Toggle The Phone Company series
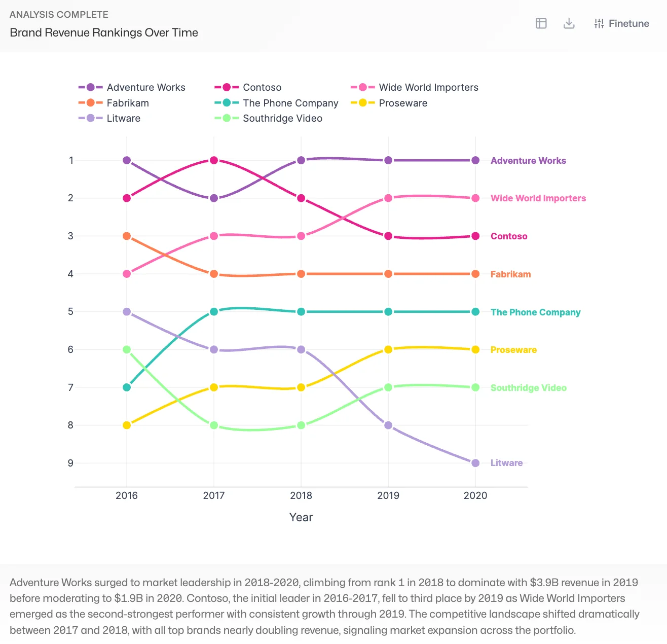The image size is (667, 644). tap(226, 103)
